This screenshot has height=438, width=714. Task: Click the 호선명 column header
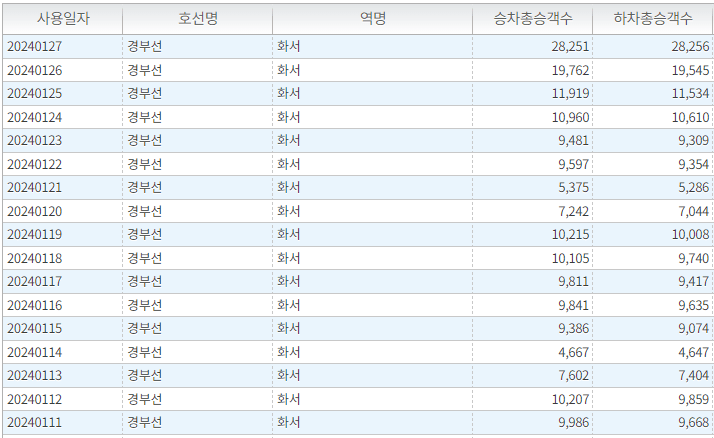(197, 19)
